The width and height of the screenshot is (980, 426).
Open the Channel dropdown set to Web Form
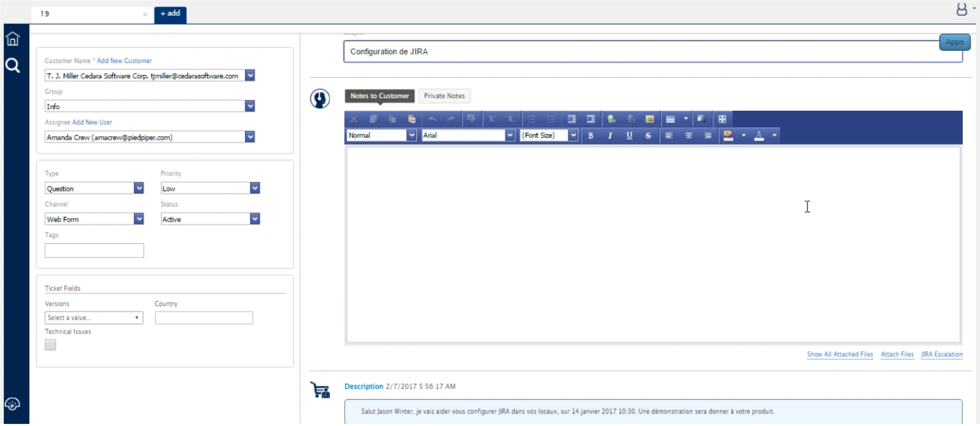pos(139,219)
